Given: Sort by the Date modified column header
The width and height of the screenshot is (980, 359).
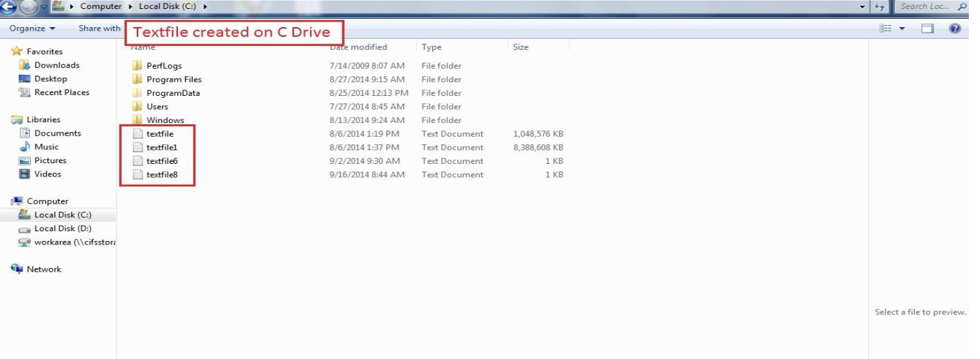Looking at the screenshot, I should tap(359, 47).
